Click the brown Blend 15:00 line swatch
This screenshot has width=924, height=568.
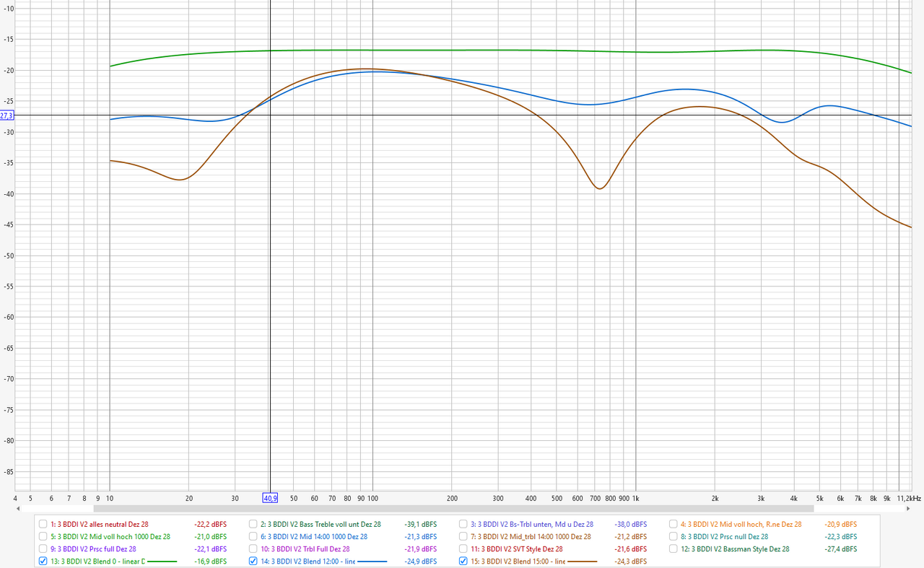pyautogui.click(x=582, y=562)
